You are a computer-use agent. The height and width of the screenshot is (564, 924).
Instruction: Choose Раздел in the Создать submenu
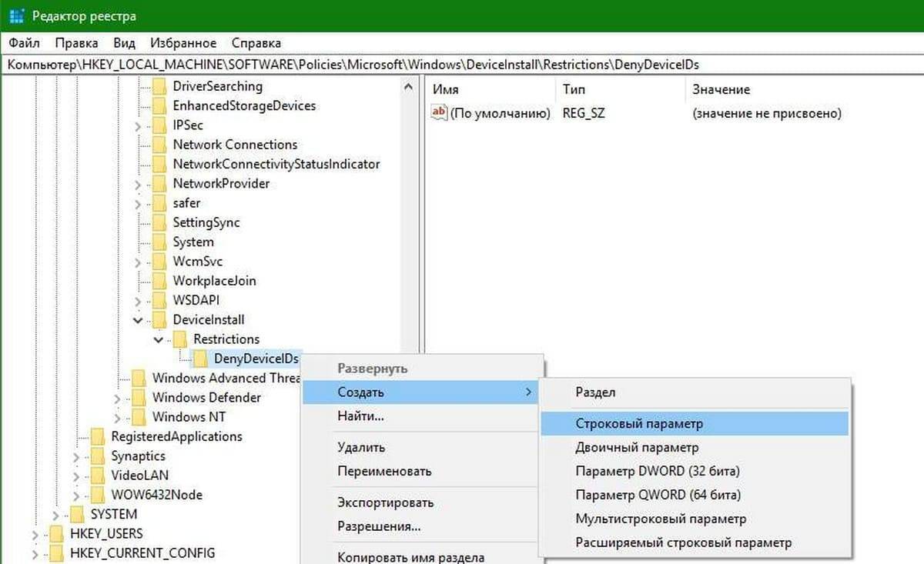(x=695, y=392)
